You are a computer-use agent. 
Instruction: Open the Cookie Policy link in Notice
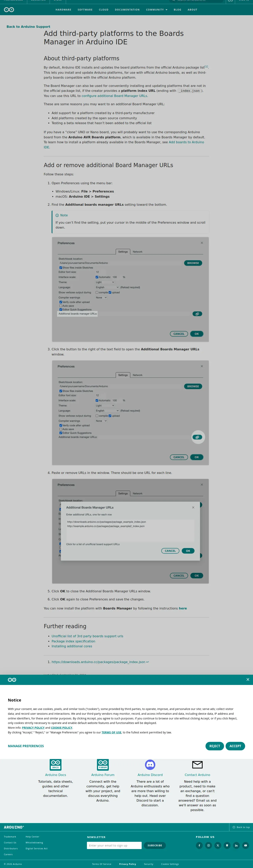(x=62, y=728)
